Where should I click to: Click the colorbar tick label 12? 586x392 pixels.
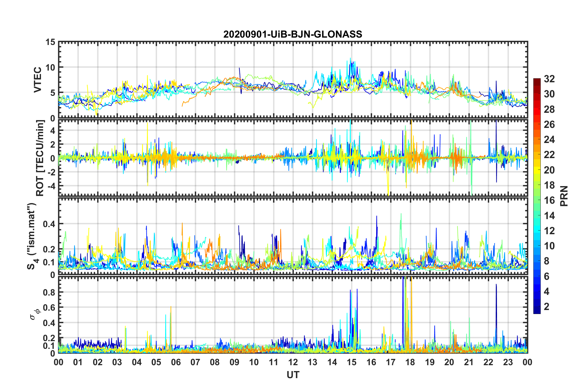tap(549, 231)
